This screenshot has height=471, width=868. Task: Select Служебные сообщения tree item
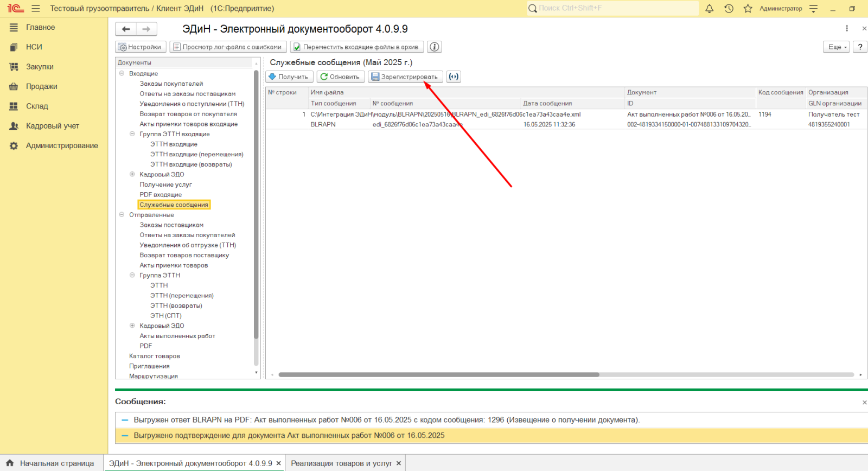click(x=174, y=205)
